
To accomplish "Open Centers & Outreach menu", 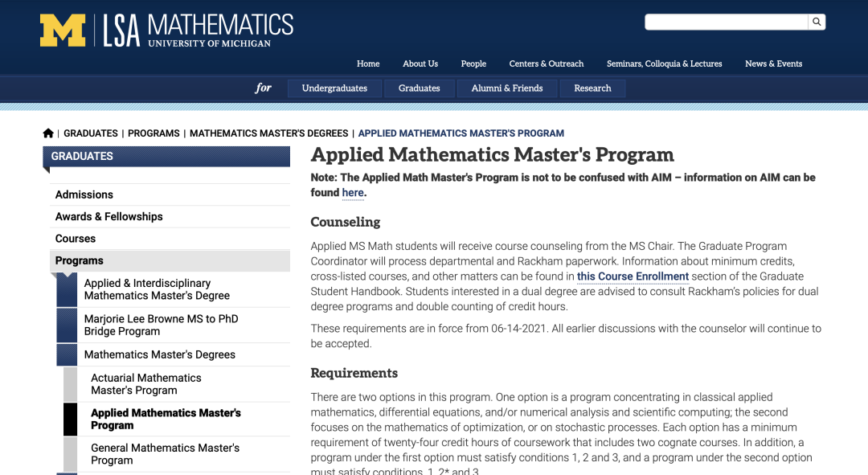I will pyautogui.click(x=547, y=63).
